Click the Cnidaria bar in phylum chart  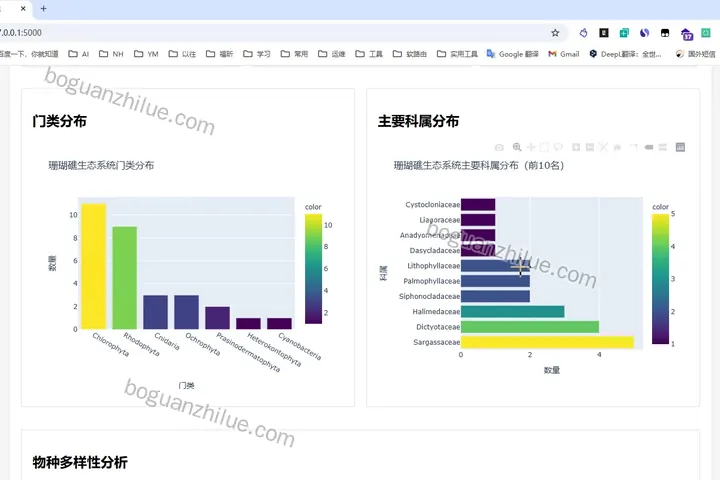pos(155,312)
